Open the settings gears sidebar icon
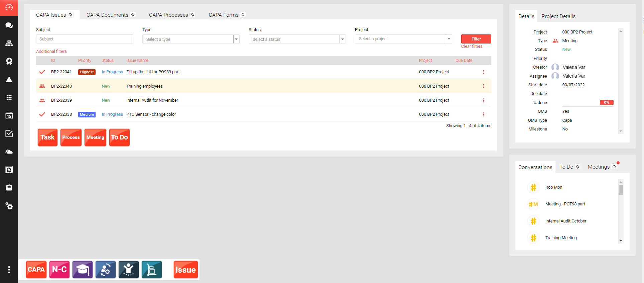Screen dimensions: 644x283 point(9,206)
